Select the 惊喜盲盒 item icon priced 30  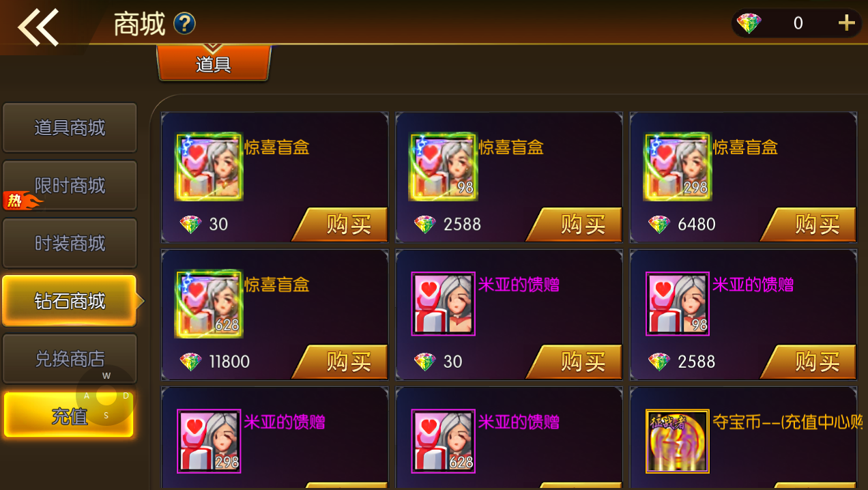click(x=209, y=167)
